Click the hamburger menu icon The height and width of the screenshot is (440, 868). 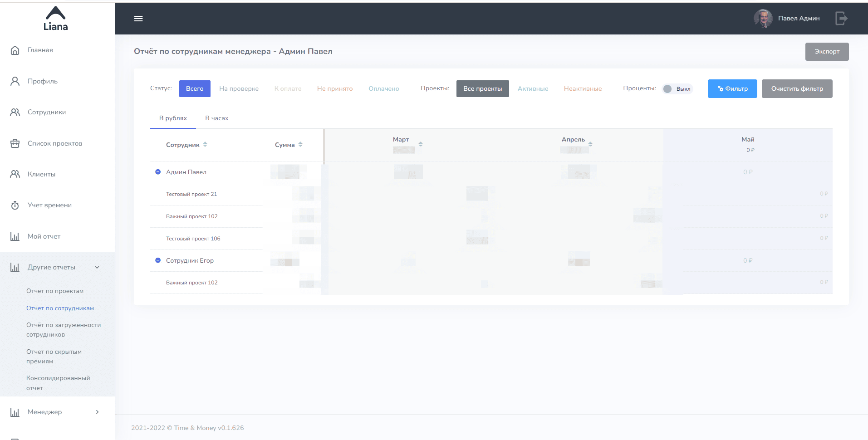tap(138, 19)
